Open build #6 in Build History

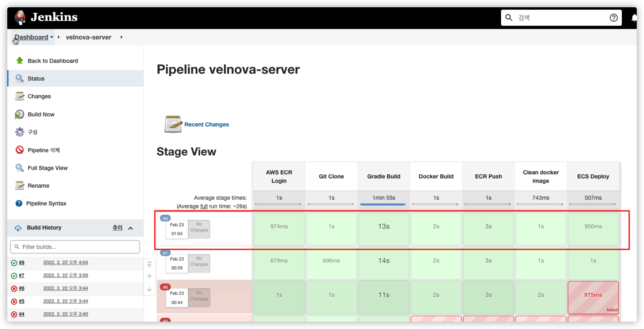click(22, 288)
